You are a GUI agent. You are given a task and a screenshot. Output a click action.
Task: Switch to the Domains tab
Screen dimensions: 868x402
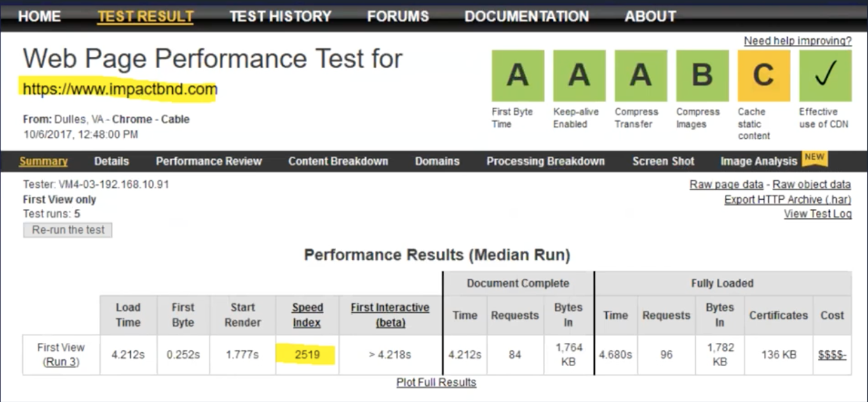point(437,162)
